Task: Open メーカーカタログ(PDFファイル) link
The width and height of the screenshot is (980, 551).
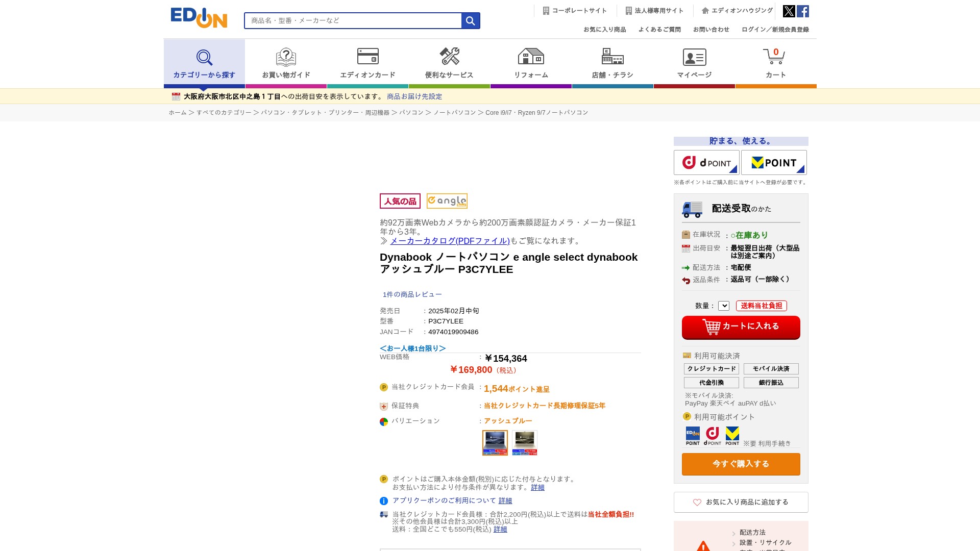Action: click(450, 241)
